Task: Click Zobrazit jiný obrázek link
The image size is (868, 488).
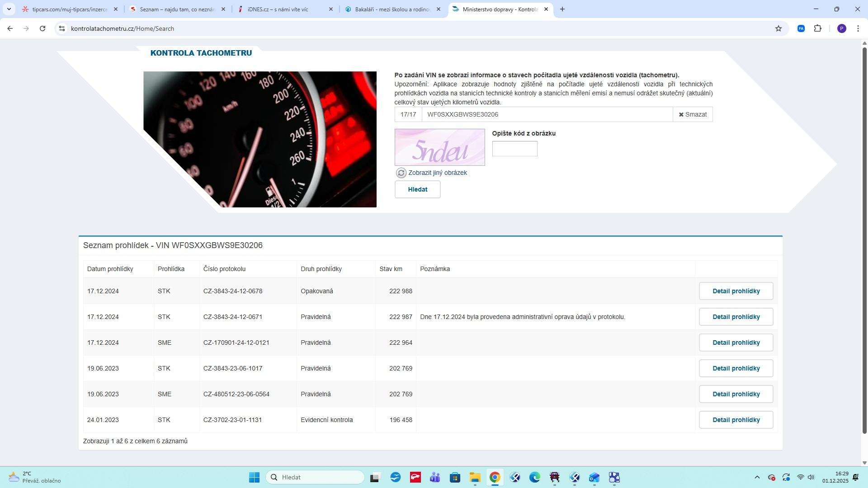Action: (x=437, y=173)
